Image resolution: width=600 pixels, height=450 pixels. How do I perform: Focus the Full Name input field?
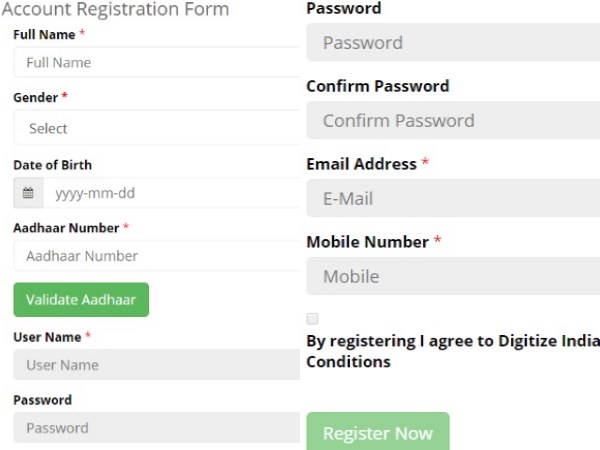point(156,62)
